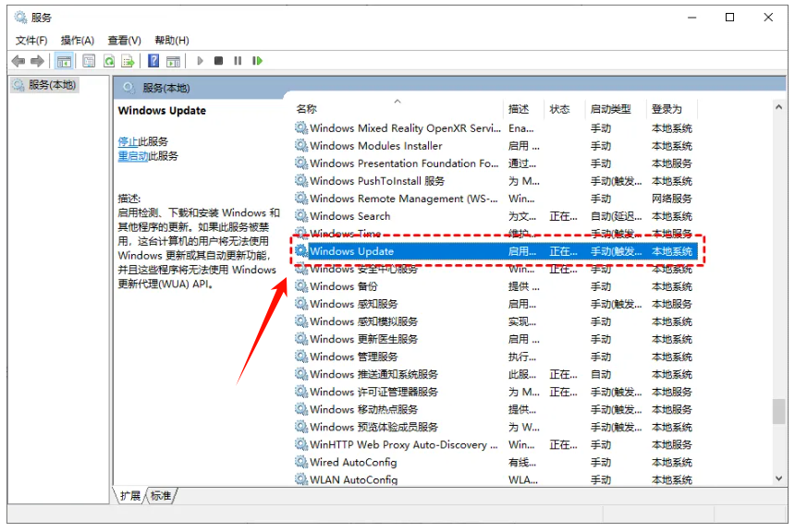795x532 pixels.
Task: Click the vertical scrollbar thumb
Action: 778,411
